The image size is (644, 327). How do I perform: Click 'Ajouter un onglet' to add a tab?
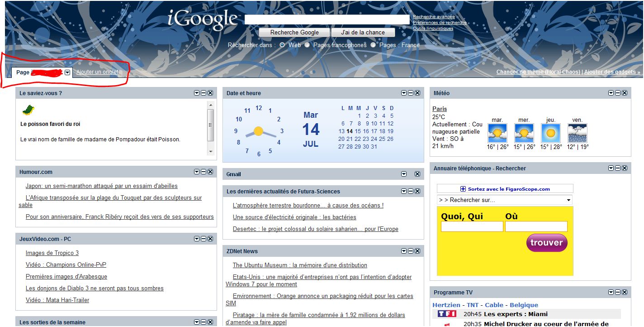pos(97,72)
